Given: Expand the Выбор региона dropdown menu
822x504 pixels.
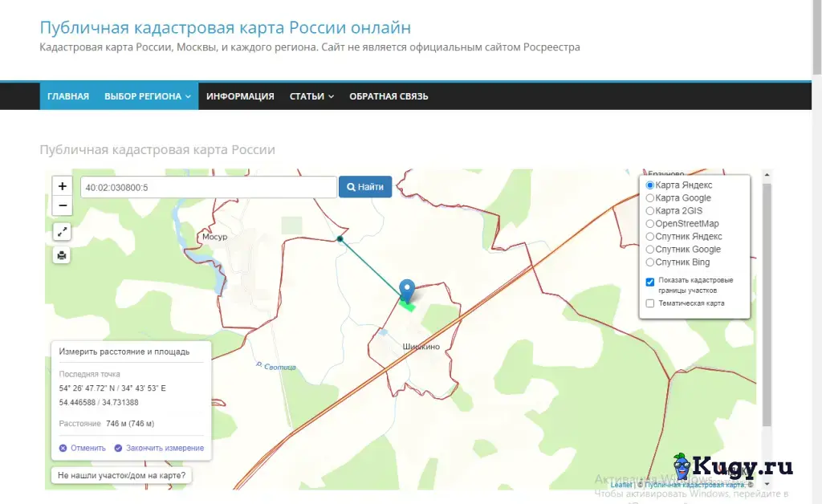Looking at the screenshot, I should pos(148,96).
